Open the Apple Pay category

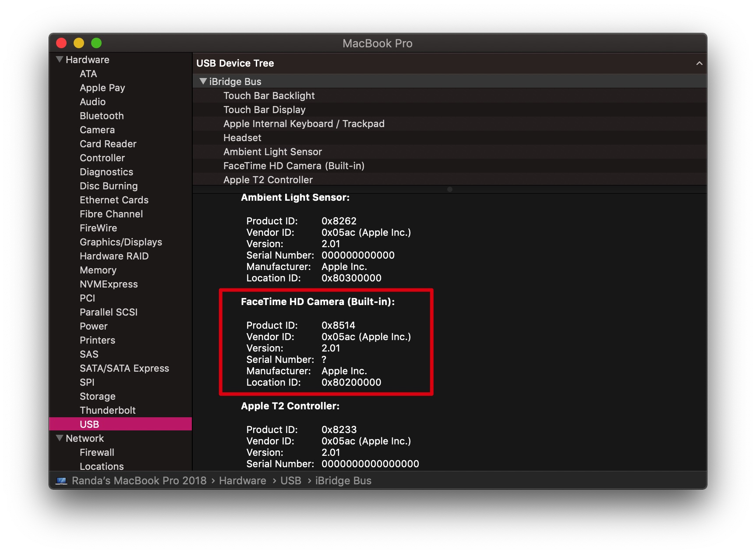pos(102,88)
